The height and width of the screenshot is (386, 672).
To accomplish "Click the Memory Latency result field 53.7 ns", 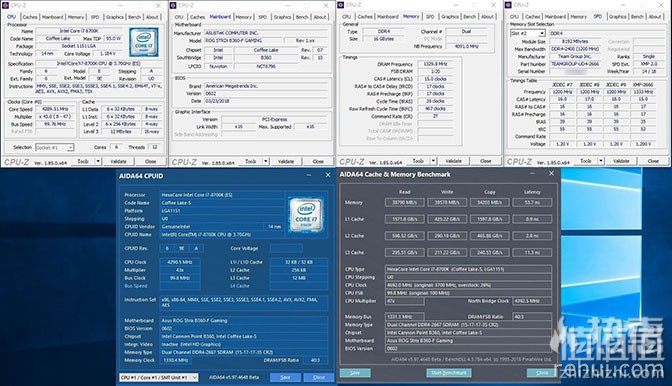I will point(532,202).
